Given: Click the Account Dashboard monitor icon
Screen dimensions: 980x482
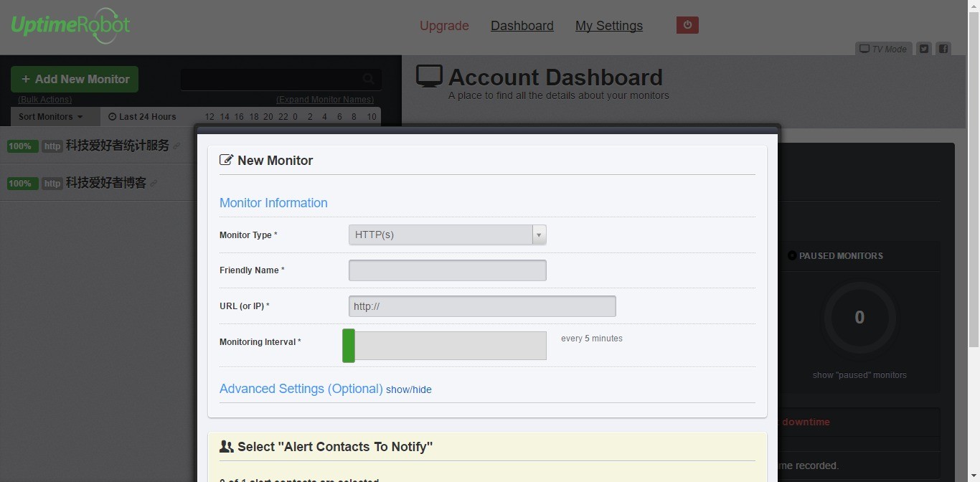Looking at the screenshot, I should [x=429, y=76].
